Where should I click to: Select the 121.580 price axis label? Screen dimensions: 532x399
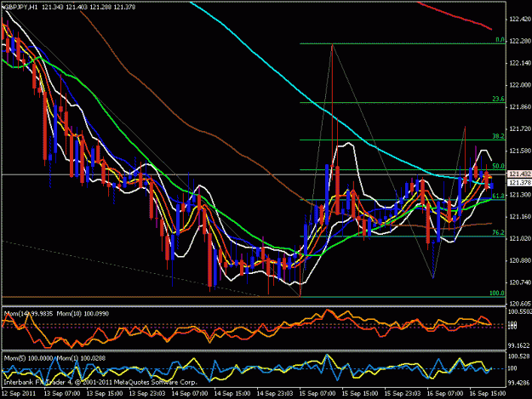[519, 151]
